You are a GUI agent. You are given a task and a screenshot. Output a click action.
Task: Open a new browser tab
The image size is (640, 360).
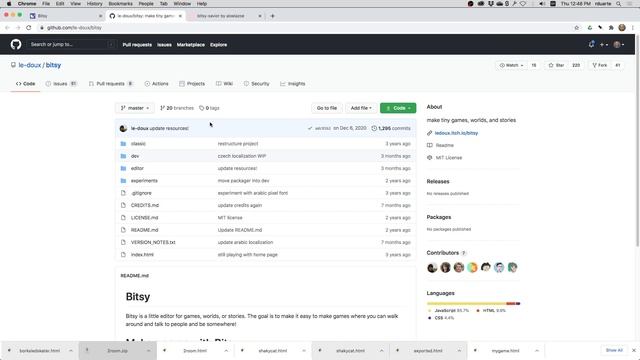[272, 16]
